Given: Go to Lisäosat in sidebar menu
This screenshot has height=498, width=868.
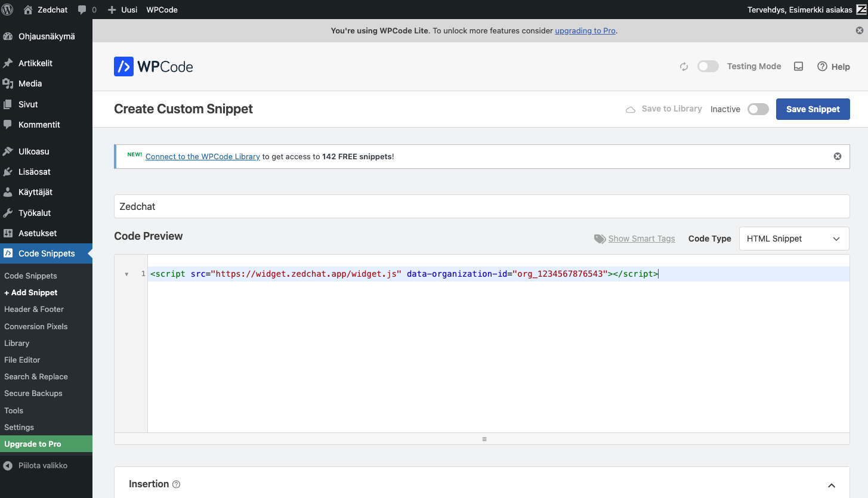Looking at the screenshot, I should (x=34, y=172).
